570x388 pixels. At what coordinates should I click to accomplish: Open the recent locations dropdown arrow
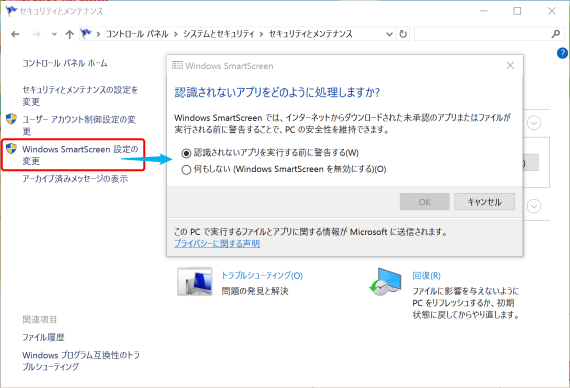tap(54, 35)
